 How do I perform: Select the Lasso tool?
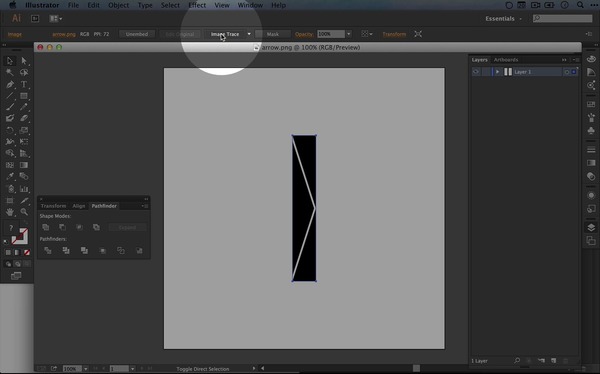24,72
